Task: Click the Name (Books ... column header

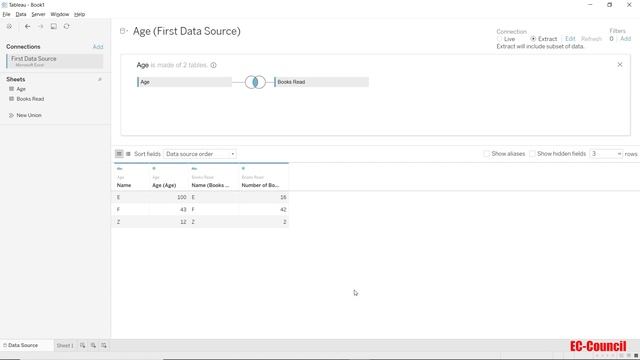Action: [211, 185]
